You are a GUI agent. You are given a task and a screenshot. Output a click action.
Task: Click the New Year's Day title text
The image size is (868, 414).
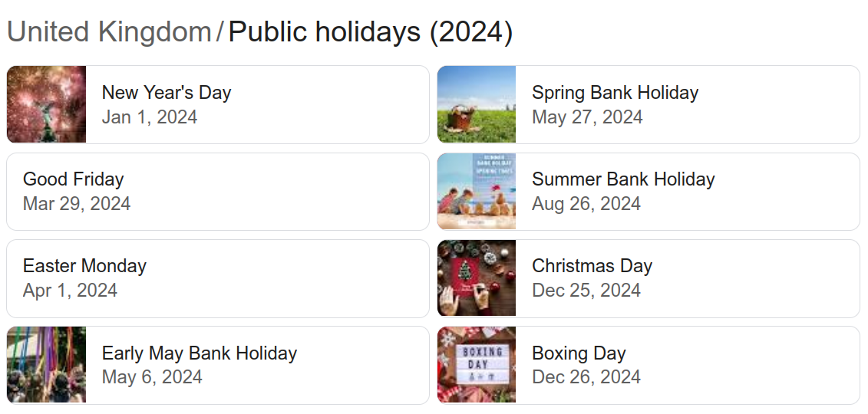(167, 93)
